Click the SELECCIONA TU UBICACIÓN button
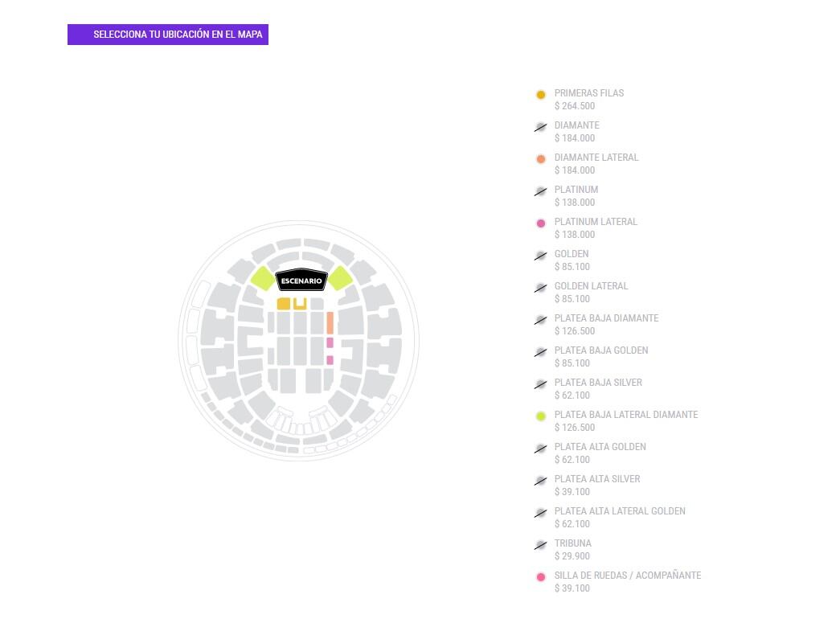840x627 pixels. tap(167, 35)
